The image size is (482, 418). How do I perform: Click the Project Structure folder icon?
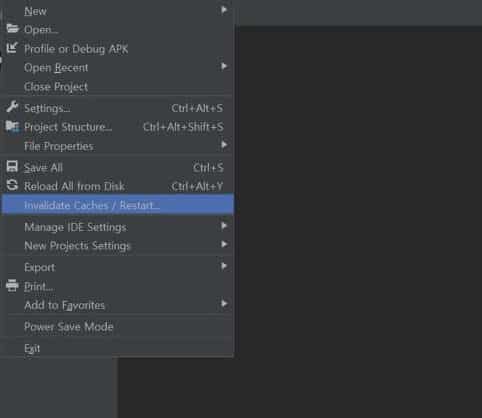(12, 126)
